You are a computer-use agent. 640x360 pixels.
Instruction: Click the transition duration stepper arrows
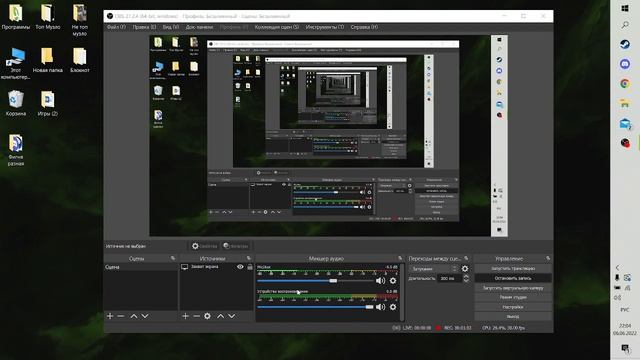tap(466, 278)
